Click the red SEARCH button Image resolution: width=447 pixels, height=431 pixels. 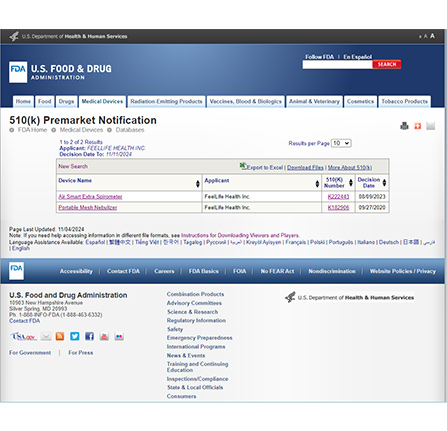pyautogui.click(x=387, y=64)
